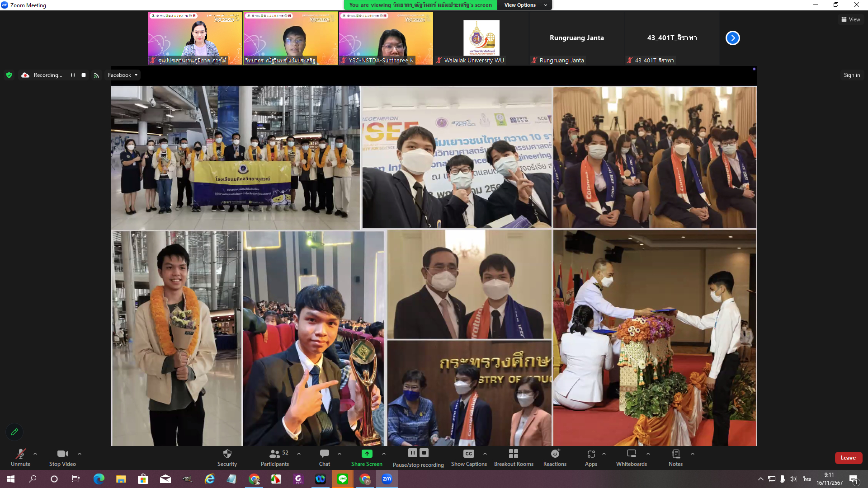The image size is (868, 488).
Task: Open the Apps menu item
Action: coord(591,454)
